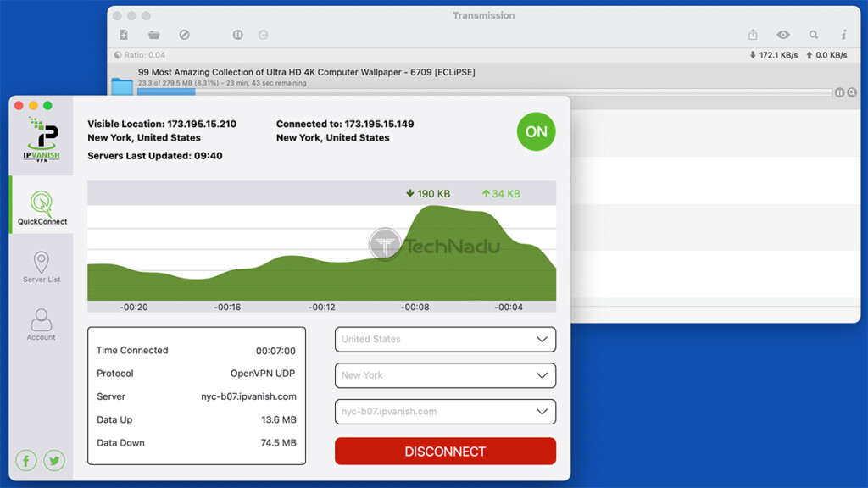Click Resume all icon in Transmission toolbar
This screenshot has height=488, width=868.
pyautogui.click(x=264, y=35)
